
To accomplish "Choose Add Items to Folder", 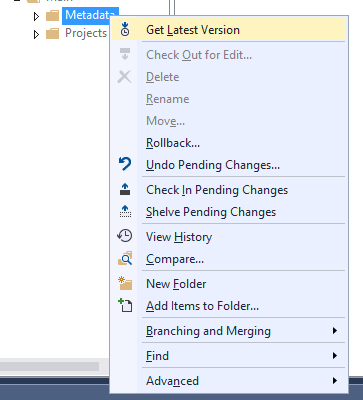I will (x=229, y=306).
